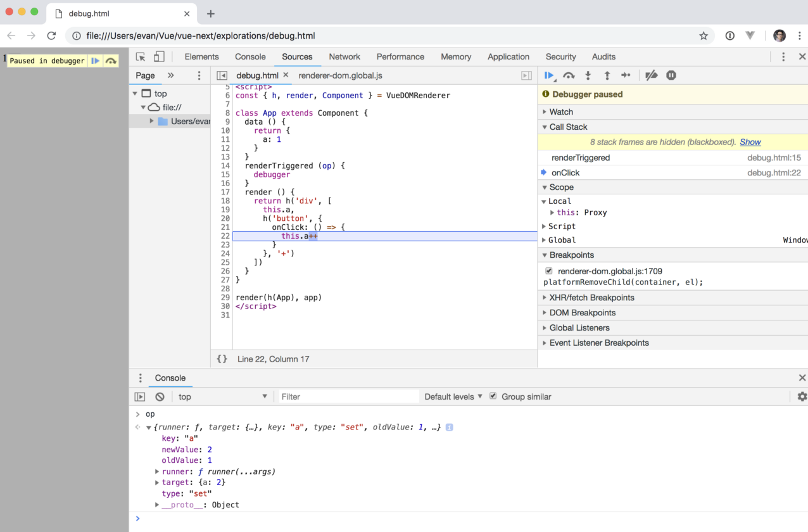The image size is (808, 532).
Task: Open console settings gear
Action: pos(802,396)
